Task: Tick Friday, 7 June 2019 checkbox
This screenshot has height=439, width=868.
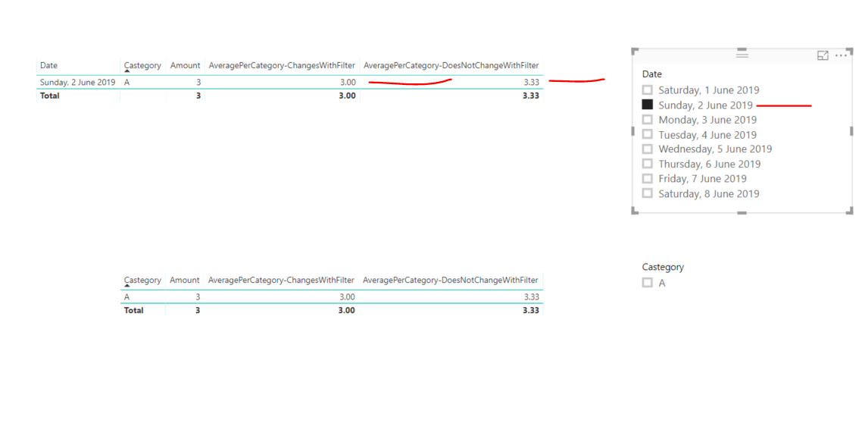Action: tap(647, 178)
